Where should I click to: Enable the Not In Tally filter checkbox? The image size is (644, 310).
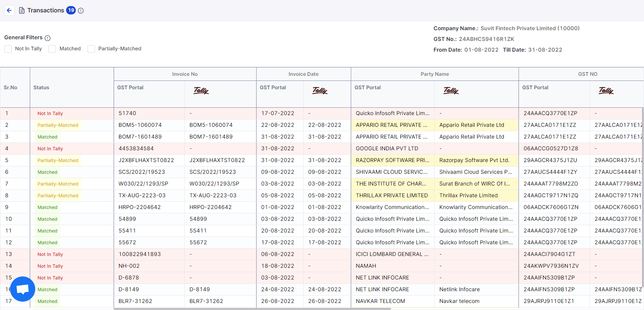pyautogui.click(x=8, y=49)
